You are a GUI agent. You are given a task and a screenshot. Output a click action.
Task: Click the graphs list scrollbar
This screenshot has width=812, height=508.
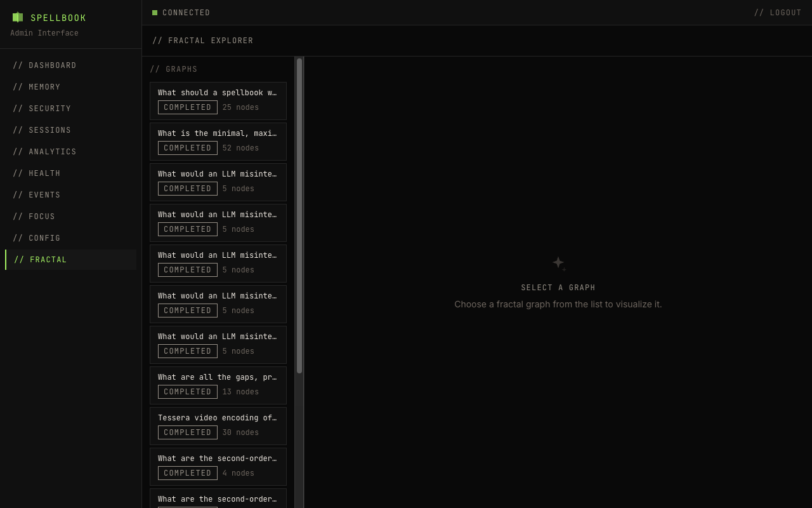click(x=299, y=216)
